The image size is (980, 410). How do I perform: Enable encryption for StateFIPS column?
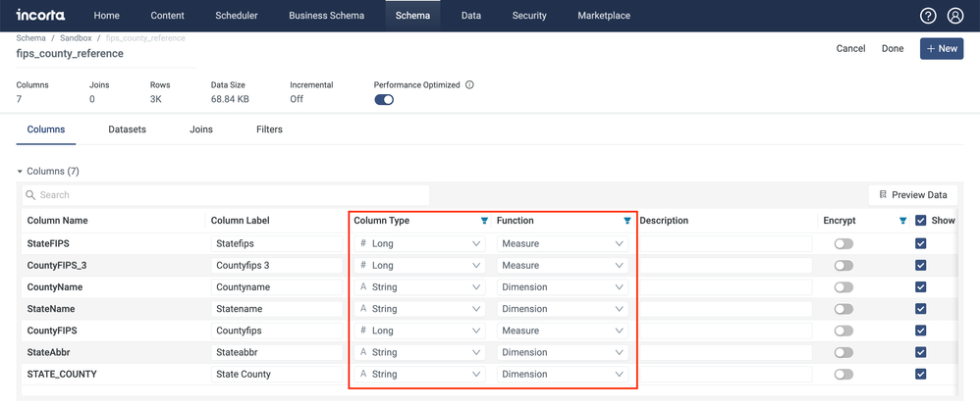(844, 244)
